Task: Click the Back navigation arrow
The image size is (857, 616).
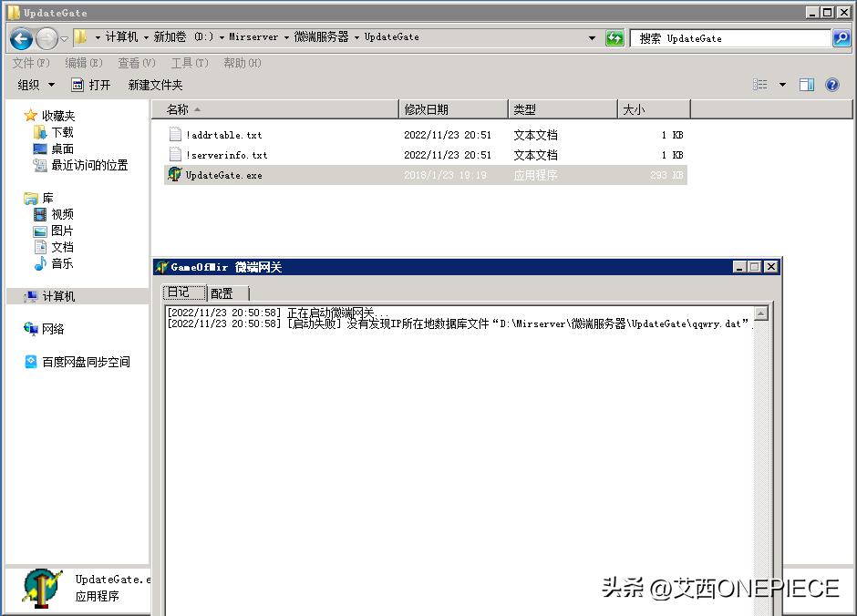Action: (x=21, y=38)
